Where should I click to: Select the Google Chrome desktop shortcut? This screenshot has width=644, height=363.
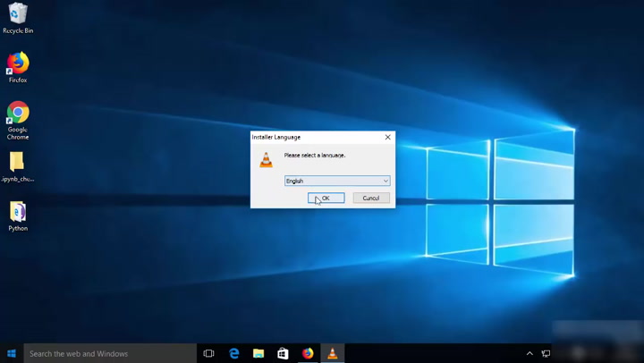pos(18,114)
